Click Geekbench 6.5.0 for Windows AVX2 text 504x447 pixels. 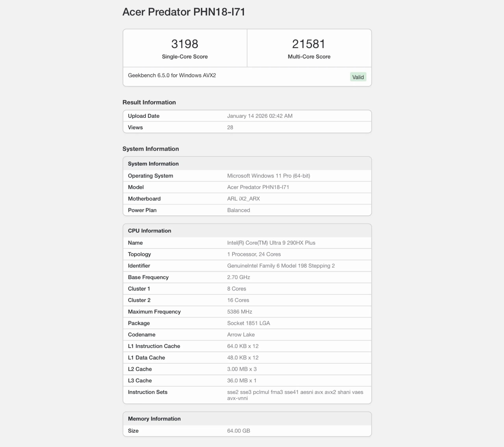tap(172, 75)
